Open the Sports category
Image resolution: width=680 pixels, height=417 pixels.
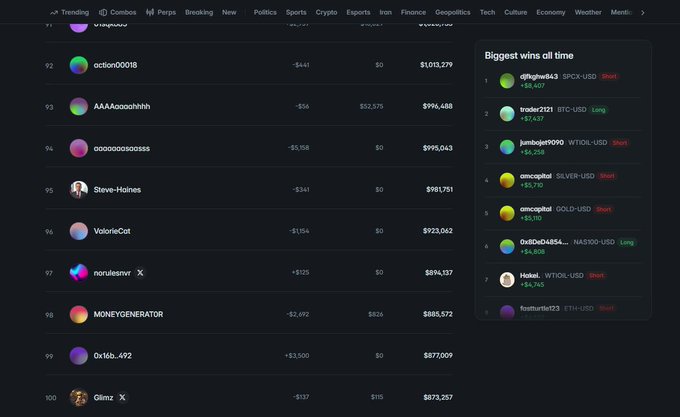296,12
